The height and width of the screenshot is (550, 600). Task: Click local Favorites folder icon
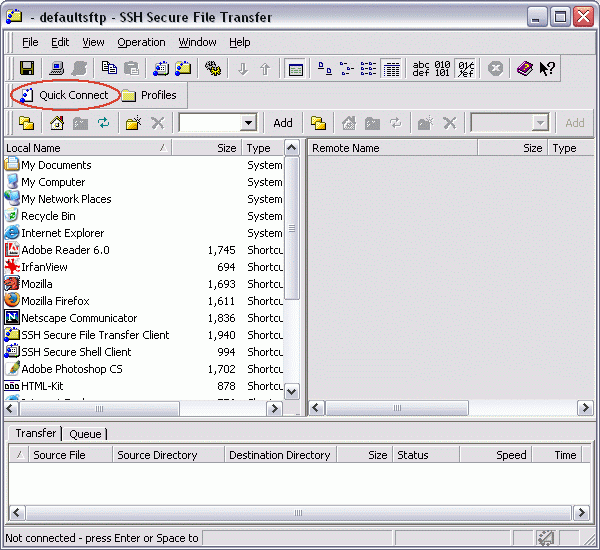point(80,123)
